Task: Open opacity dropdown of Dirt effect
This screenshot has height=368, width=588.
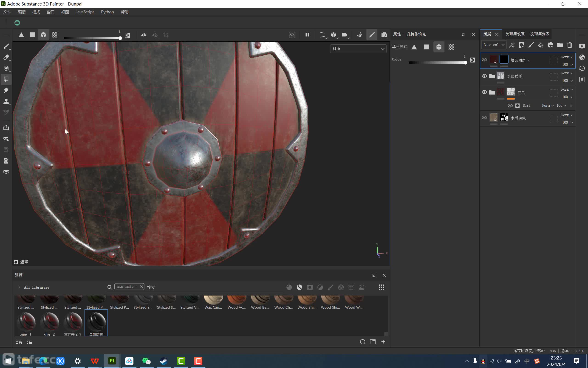Action: (x=561, y=106)
